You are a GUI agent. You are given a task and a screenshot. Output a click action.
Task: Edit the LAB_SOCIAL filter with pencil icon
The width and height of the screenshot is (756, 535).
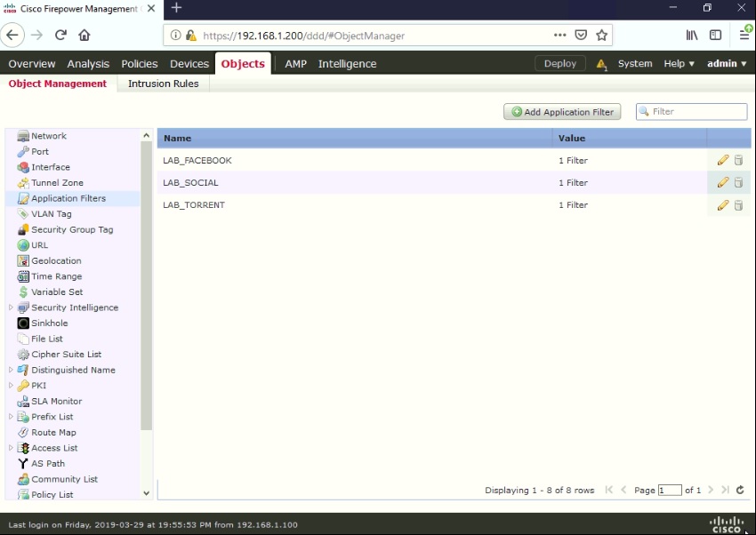(x=723, y=182)
